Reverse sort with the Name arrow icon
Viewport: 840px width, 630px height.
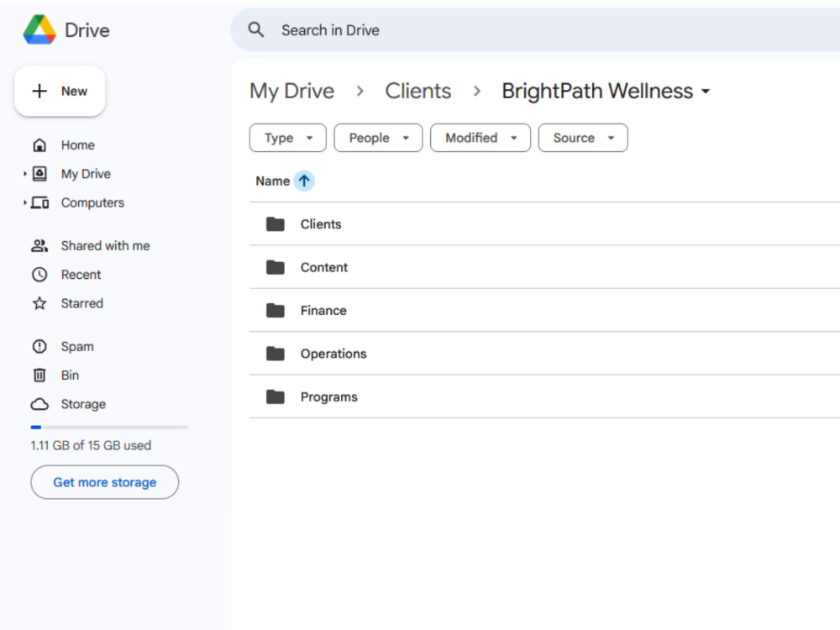pos(304,181)
